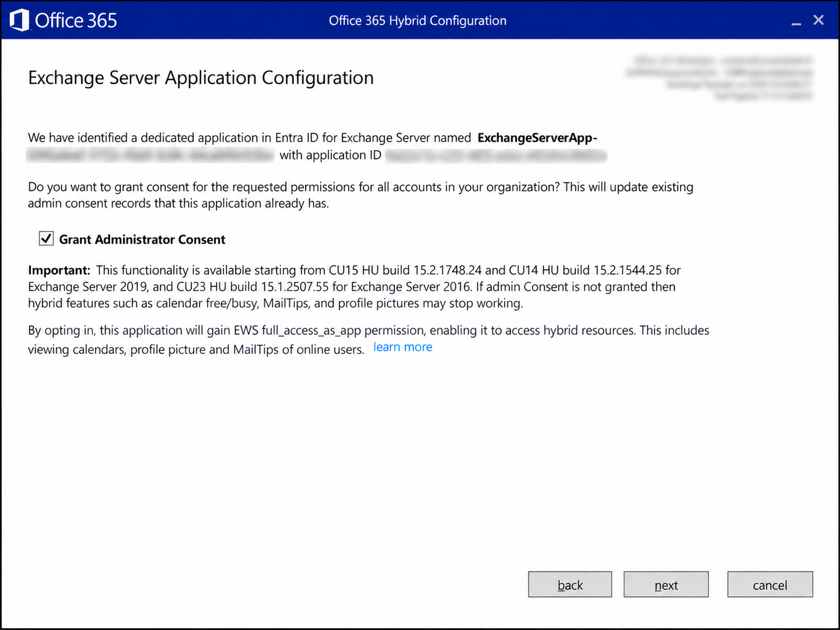Click the blurred application ID value
Image resolution: width=840 pixels, height=630 pixels.
coord(496,155)
